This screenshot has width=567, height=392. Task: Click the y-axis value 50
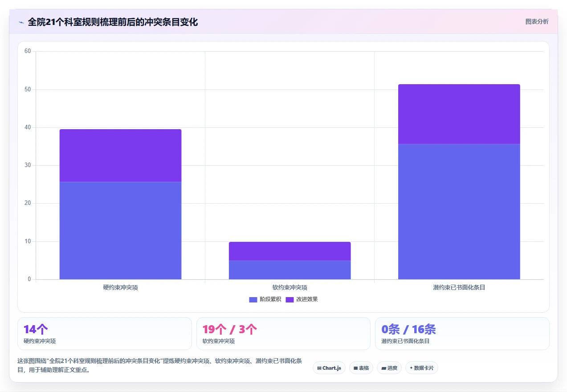[28, 90]
